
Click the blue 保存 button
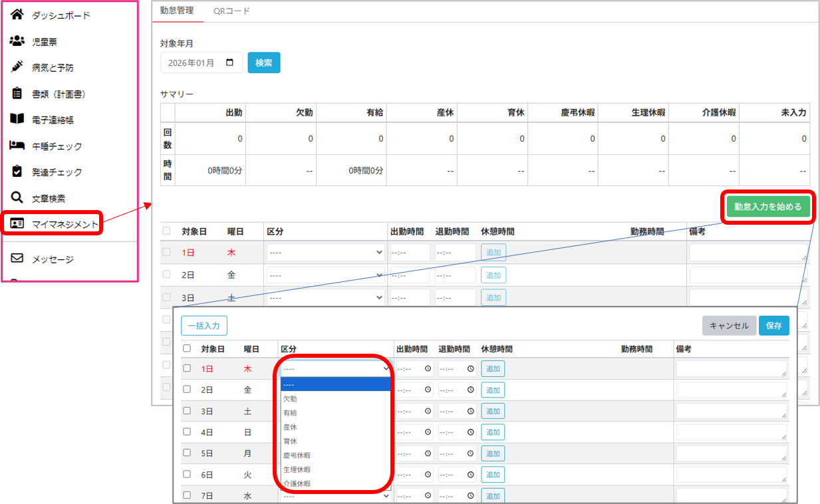(773, 326)
